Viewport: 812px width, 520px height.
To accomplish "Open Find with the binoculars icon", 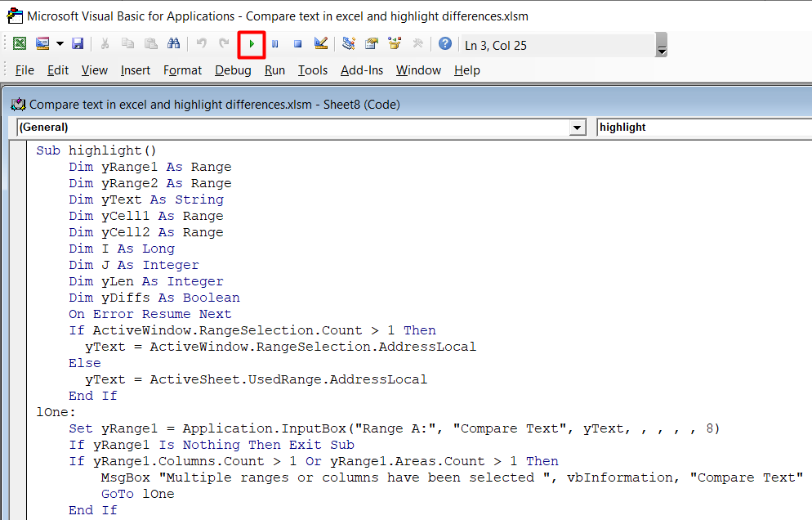I will (x=173, y=44).
